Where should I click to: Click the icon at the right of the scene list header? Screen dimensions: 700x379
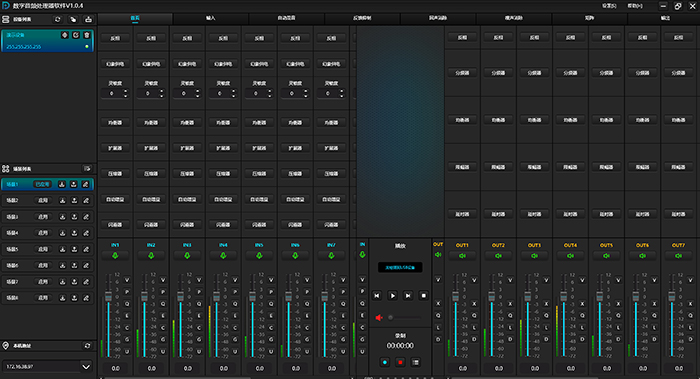[x=87, y=169]
